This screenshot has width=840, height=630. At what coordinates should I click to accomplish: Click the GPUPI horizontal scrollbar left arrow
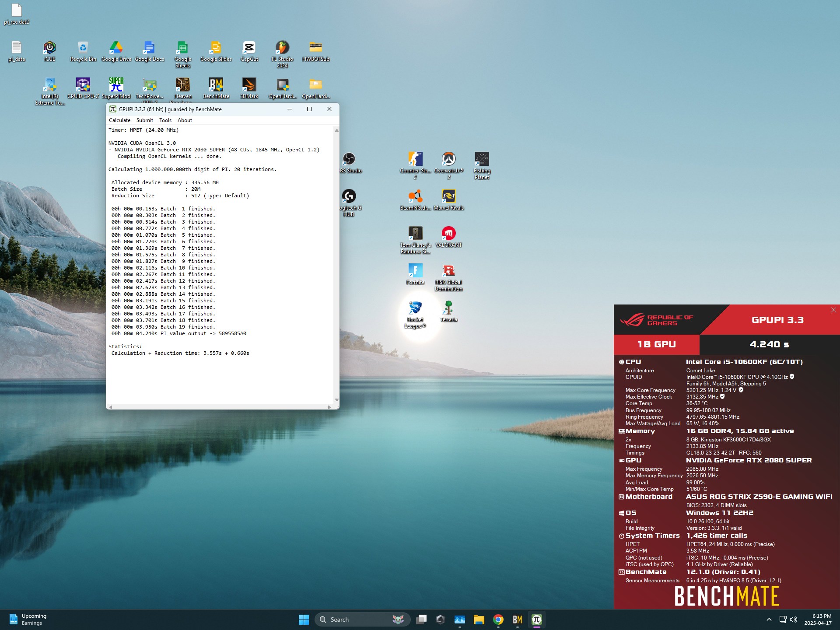point(111,407)
